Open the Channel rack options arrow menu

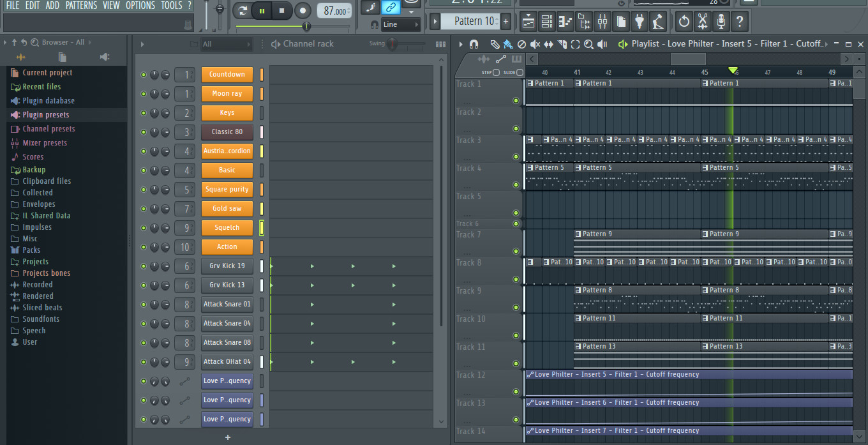click(142, 44)
